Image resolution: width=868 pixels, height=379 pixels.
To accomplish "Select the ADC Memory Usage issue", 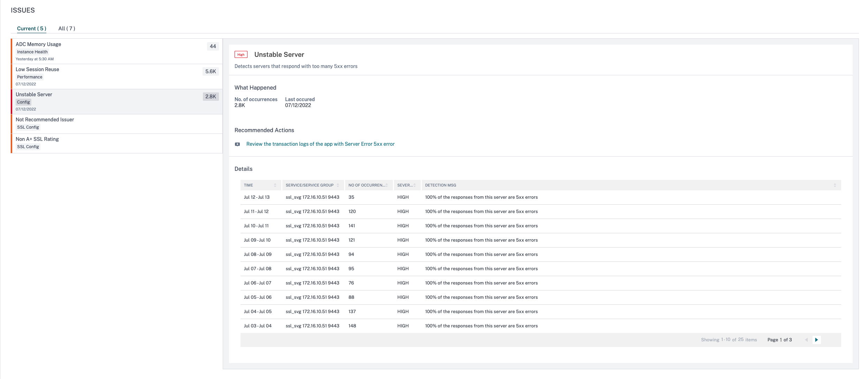I will click(x=38, y=44).
